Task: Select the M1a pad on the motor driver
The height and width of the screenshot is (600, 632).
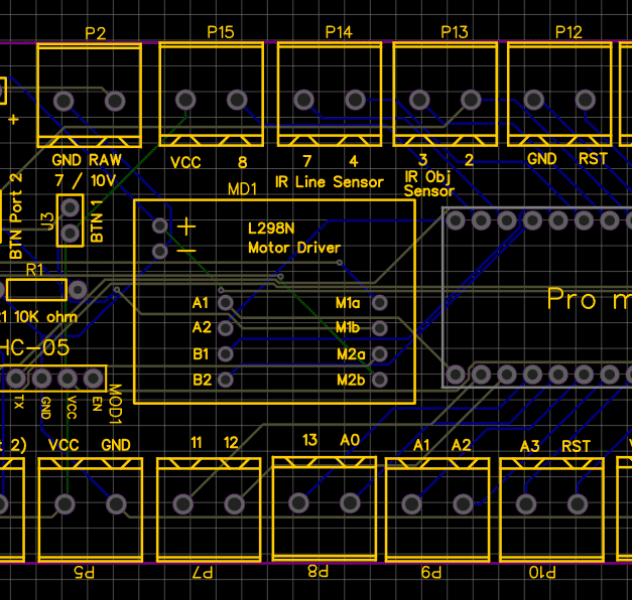Action: click(380, 303)
